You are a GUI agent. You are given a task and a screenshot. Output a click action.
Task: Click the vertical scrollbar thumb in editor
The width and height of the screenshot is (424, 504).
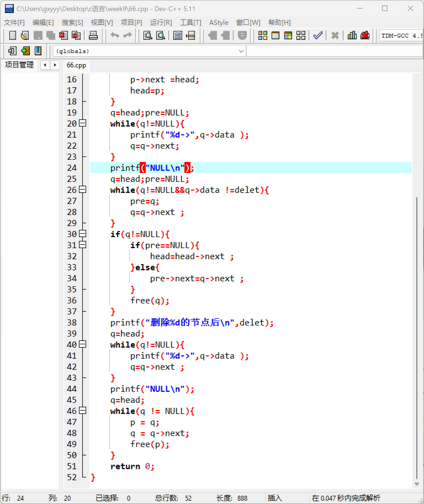[x=417, y=338]
